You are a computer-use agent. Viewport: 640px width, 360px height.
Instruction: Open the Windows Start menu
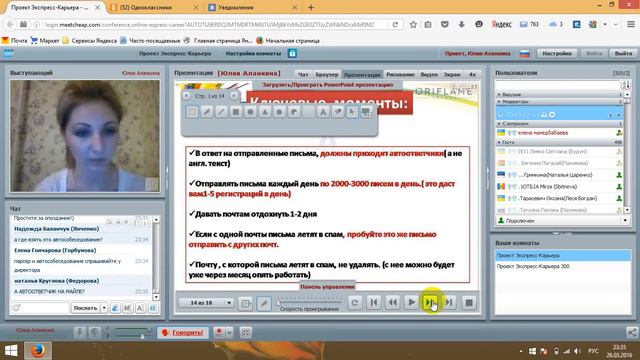[11, 351]
